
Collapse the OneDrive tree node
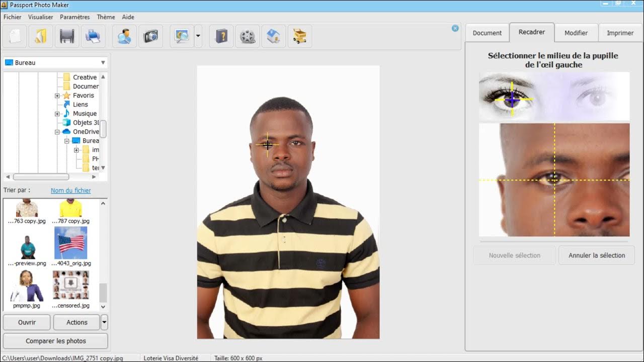point(57,132)
